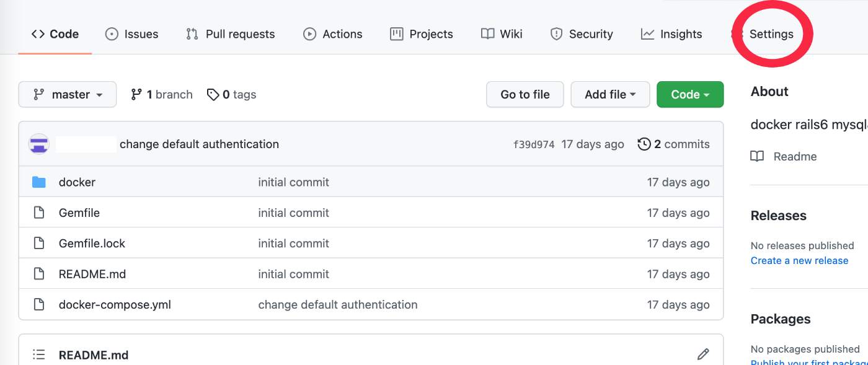Screen dimensions: 868x365
Task: Open the README.md file in list
Action: (x=92, y=274)
